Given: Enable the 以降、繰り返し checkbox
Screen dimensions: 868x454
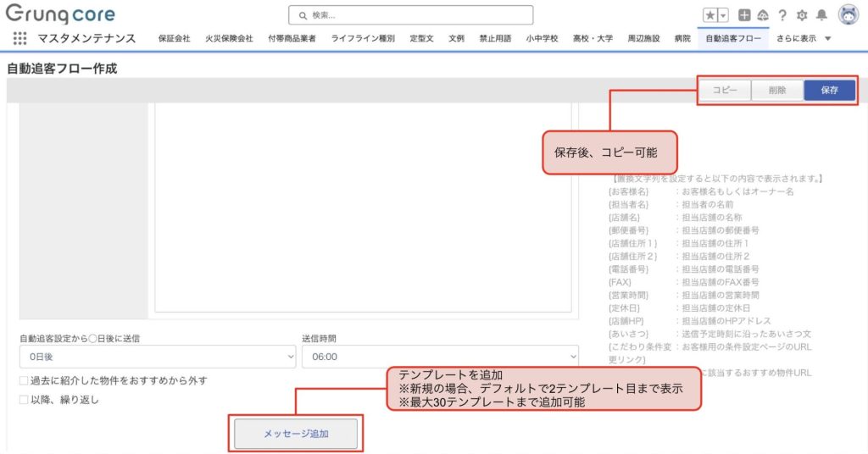Looking at the screenshot, I should (24, 400).
